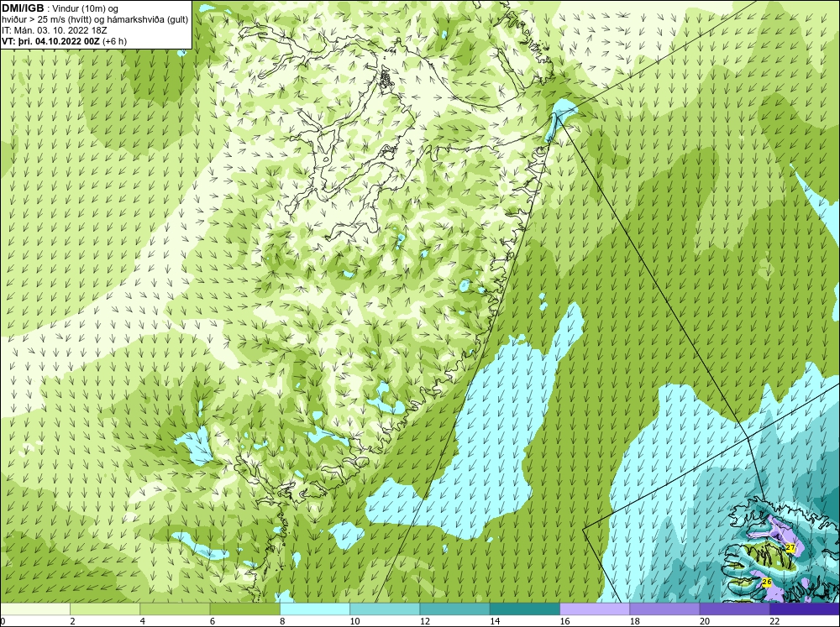840x627 pixels.
Task: Click the yellow gust label 26
Action: point(767,582)
